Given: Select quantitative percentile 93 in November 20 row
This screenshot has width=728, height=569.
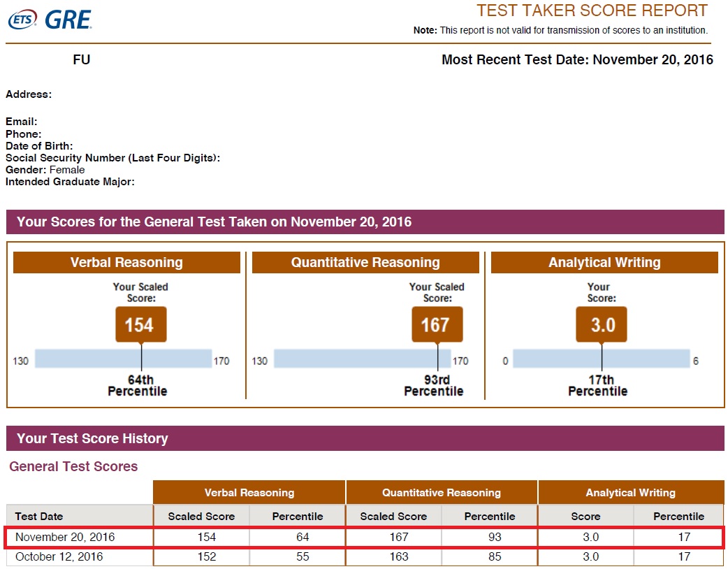Looking at the screenshot, I should [495, 538].
